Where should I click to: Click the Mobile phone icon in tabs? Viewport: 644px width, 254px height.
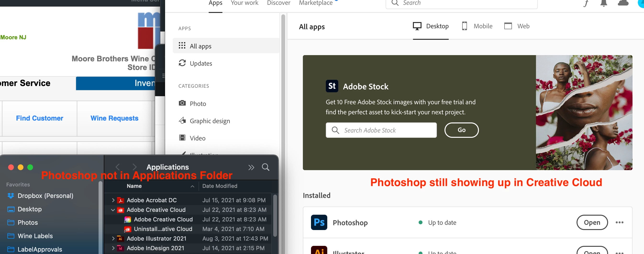(464, 26)
